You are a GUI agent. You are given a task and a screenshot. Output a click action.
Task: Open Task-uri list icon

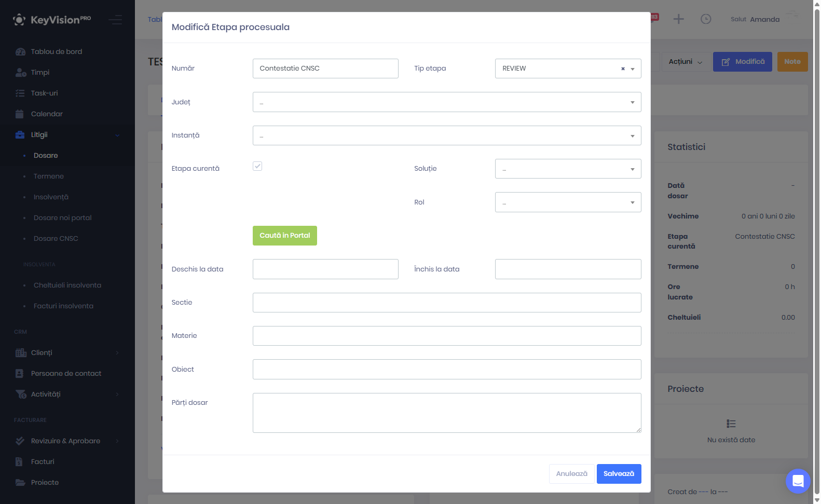click(x=20, y=93)
